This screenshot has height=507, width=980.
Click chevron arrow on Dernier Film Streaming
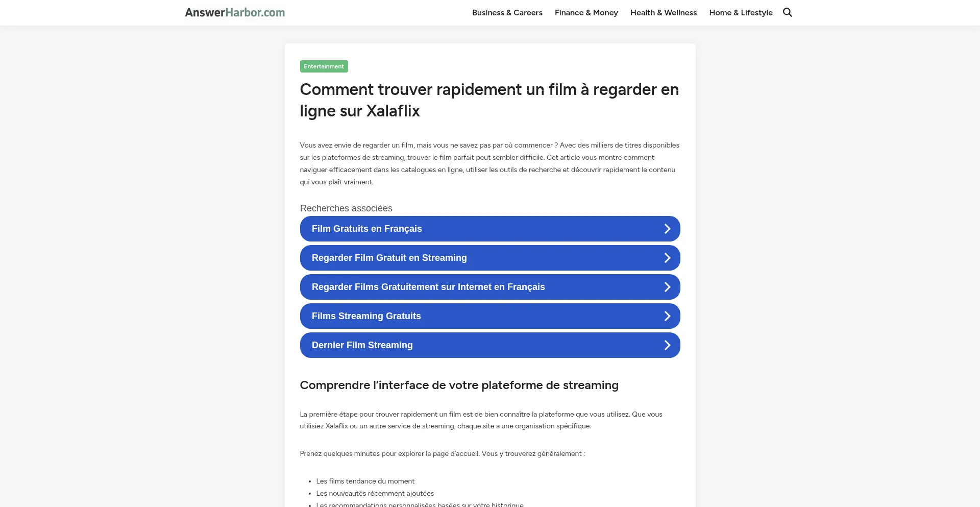coord(667,345)
